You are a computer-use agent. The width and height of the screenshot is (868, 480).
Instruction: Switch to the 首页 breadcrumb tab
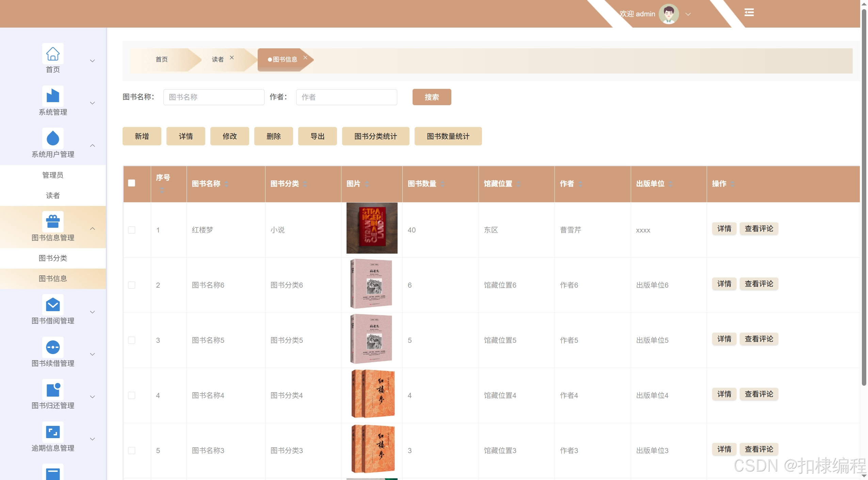162,60
